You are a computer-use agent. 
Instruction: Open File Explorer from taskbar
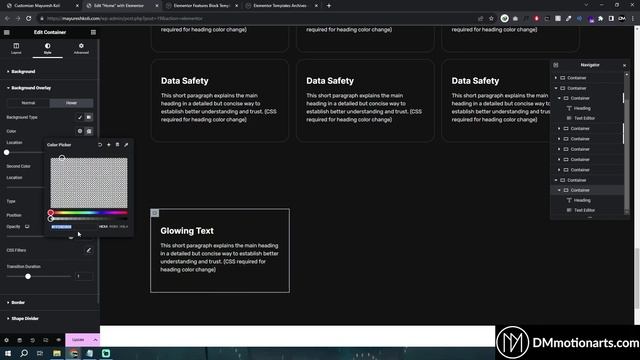(57, 353)
